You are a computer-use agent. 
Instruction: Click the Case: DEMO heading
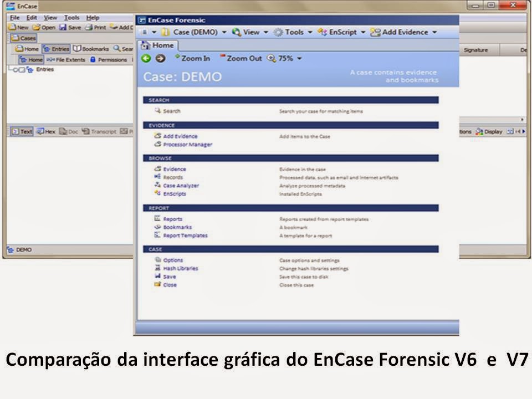point(182,76)
